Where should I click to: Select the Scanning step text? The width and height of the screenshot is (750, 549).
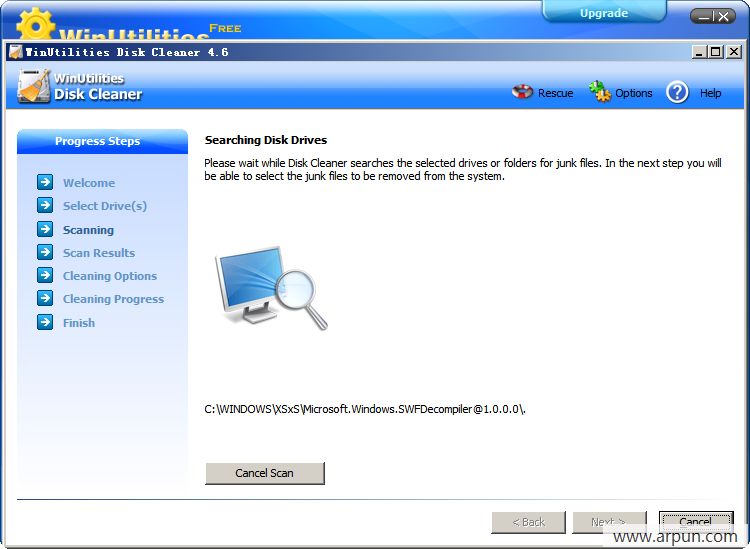88,230
